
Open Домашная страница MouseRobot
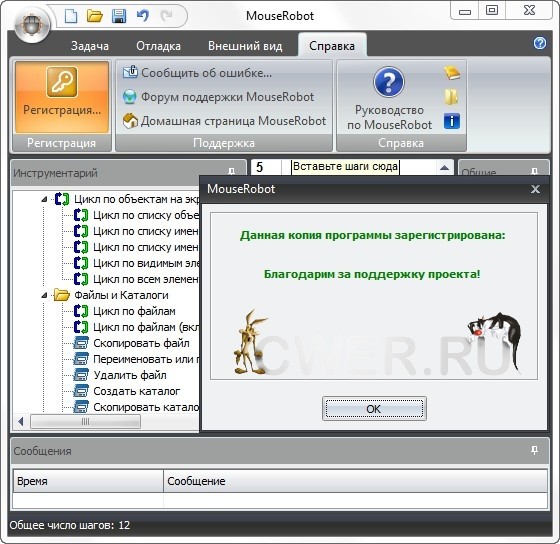click(x=224, y=121)
